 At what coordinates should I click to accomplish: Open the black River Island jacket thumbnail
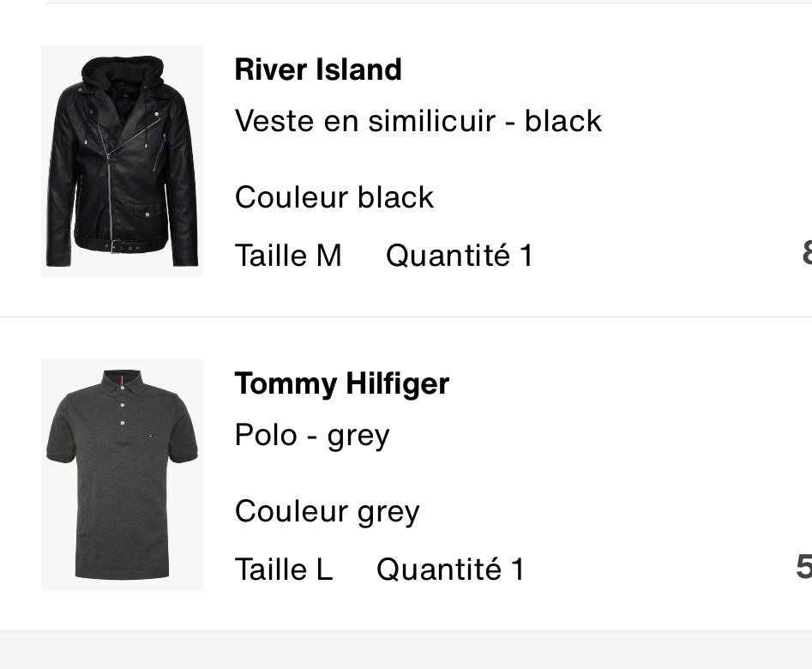(x=122, y=161)
